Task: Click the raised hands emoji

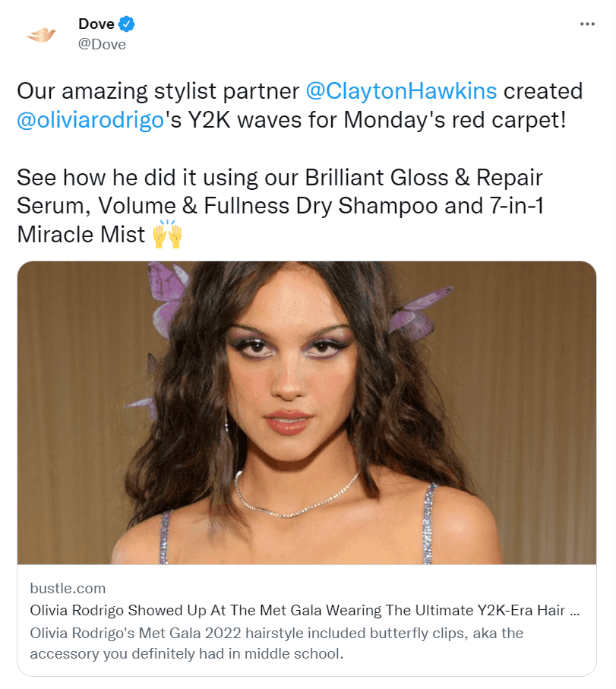Action: [x=167, y=235]
